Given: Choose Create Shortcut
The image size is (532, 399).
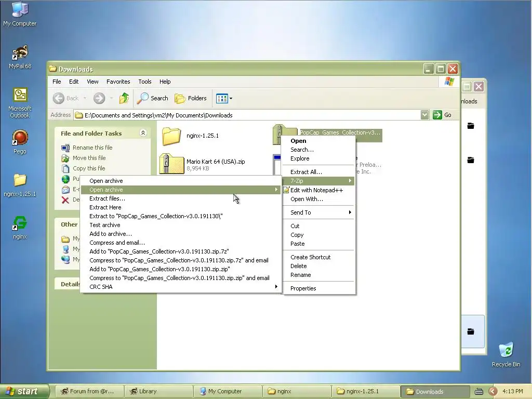Looking at the screenshot, I should [x=318, y=257].
